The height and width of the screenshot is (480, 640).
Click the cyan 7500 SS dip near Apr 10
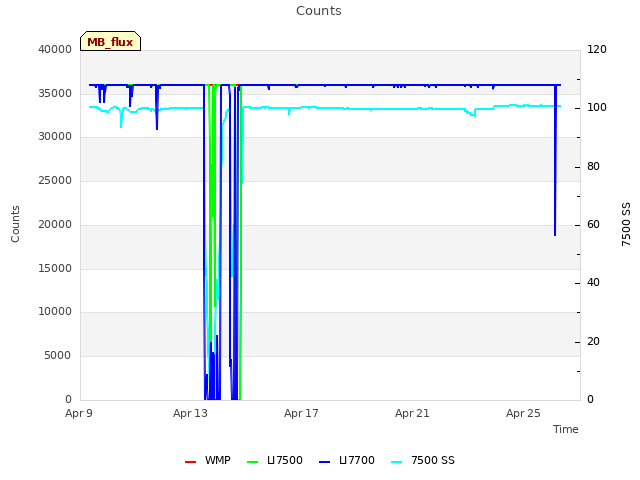[121, 118]
